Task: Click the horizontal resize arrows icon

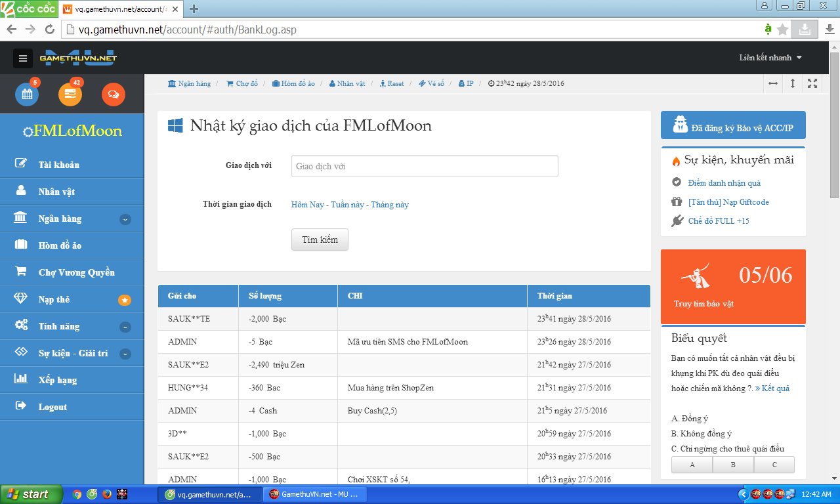Action: [x=773, y=83]
